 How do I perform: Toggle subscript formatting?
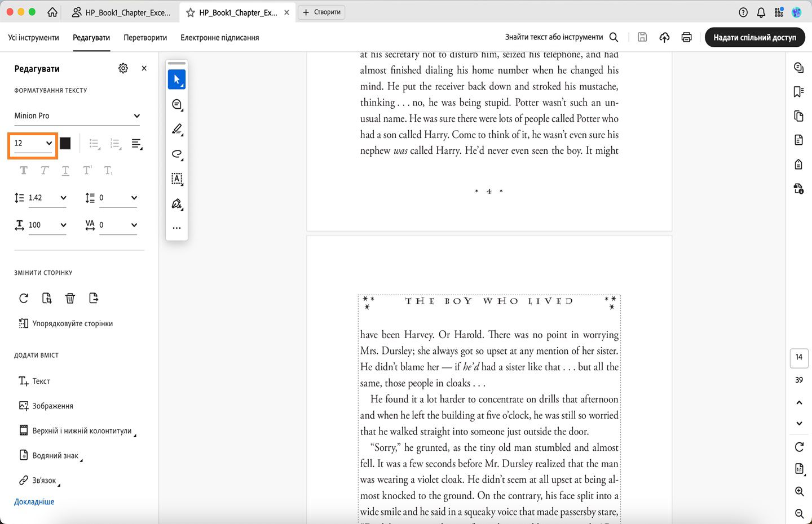[108, 170]
